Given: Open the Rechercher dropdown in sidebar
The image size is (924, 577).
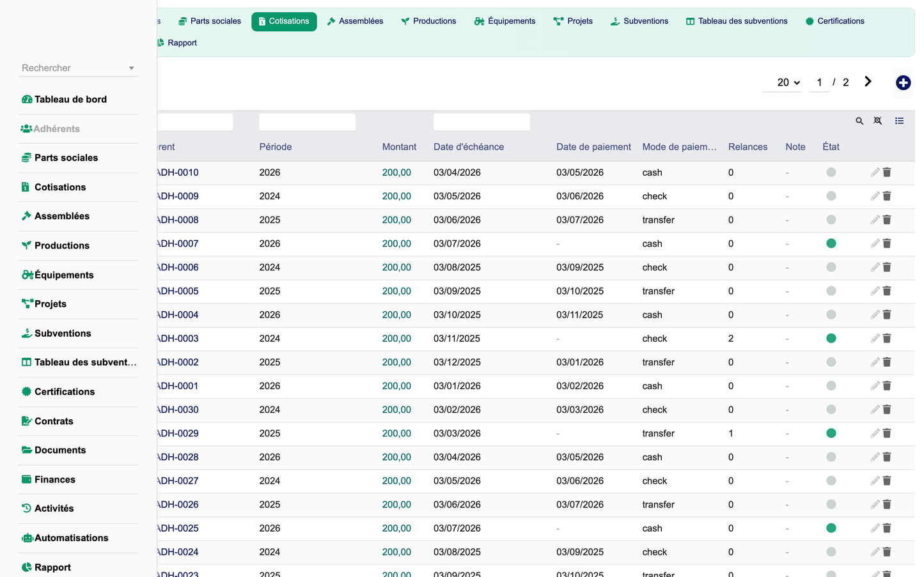Looking at the screenshot, I should (x=78, y=68).
